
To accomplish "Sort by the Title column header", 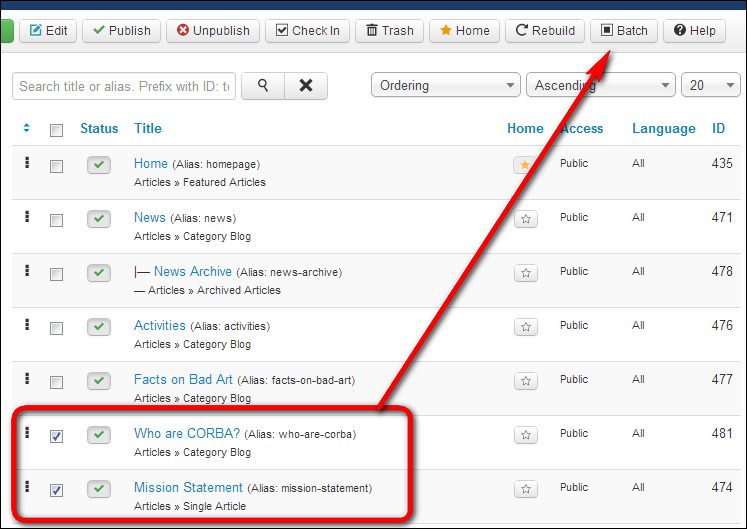I will tap(148, 128).
